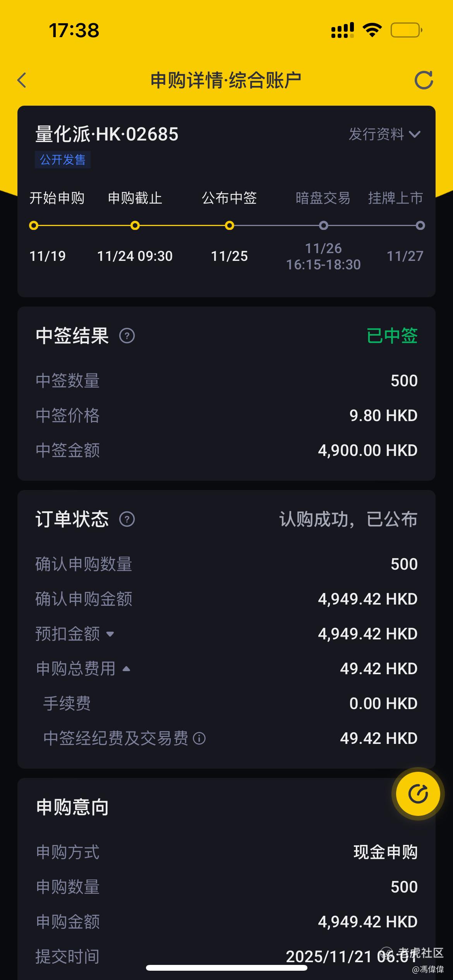Tap the battery indicator icon
This screenshot has width=453, height=980.
pos(406,30)
